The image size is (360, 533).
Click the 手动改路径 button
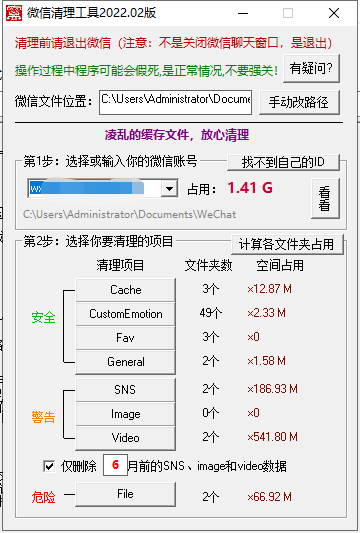299,102
